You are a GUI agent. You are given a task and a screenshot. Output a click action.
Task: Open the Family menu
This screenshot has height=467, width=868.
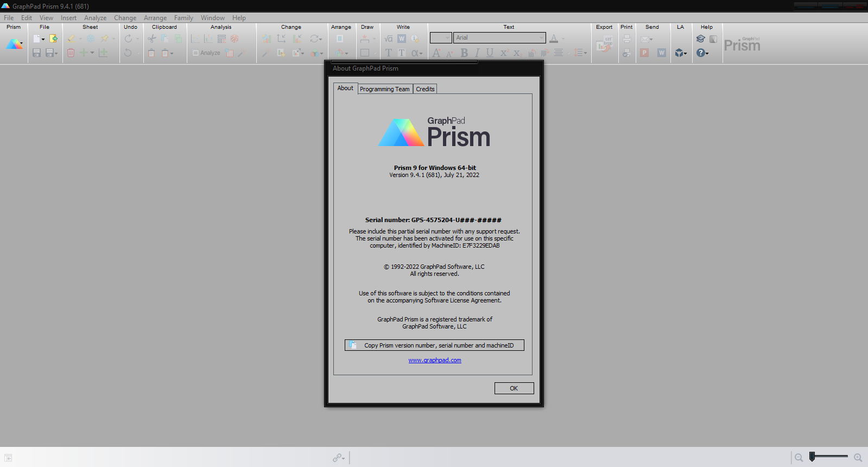click(x=183, y=18)
